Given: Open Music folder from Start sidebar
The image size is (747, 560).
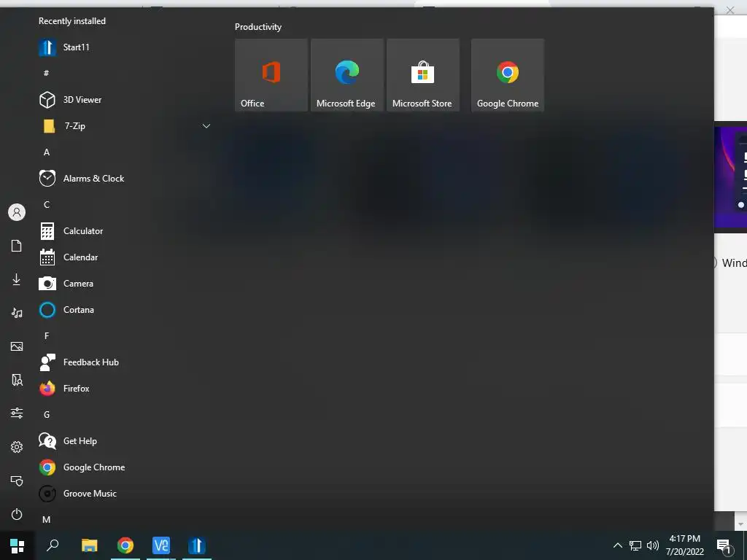Looking at the screenshot, I should click(x=17, y=313).
